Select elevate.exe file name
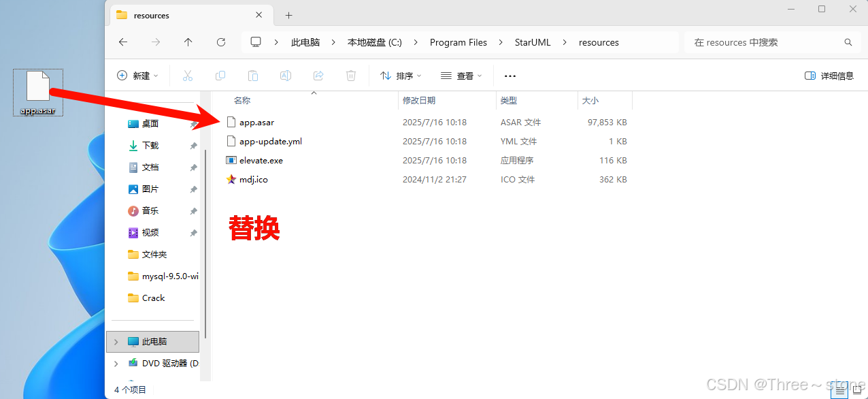This screenshot has height=399, width=868. [261, 161]
